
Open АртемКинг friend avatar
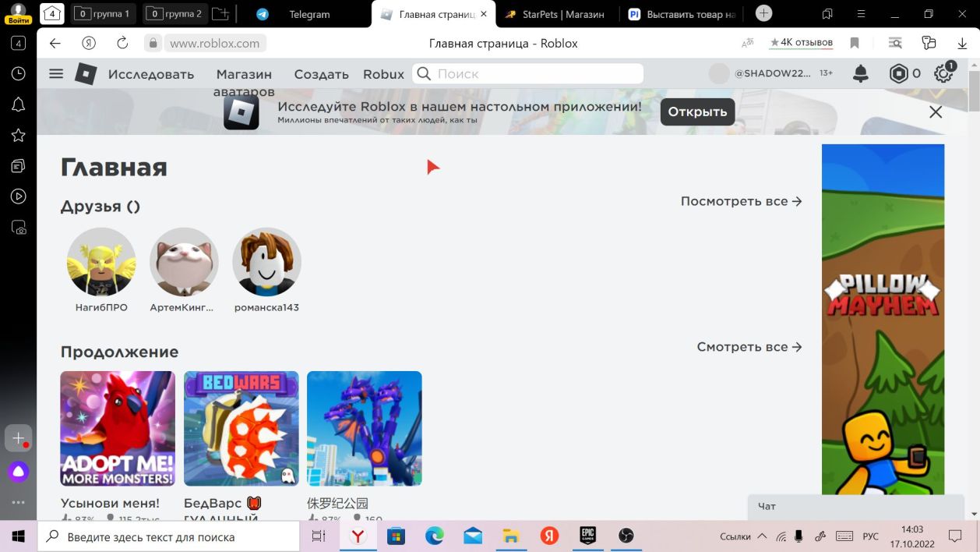[184, 262]
